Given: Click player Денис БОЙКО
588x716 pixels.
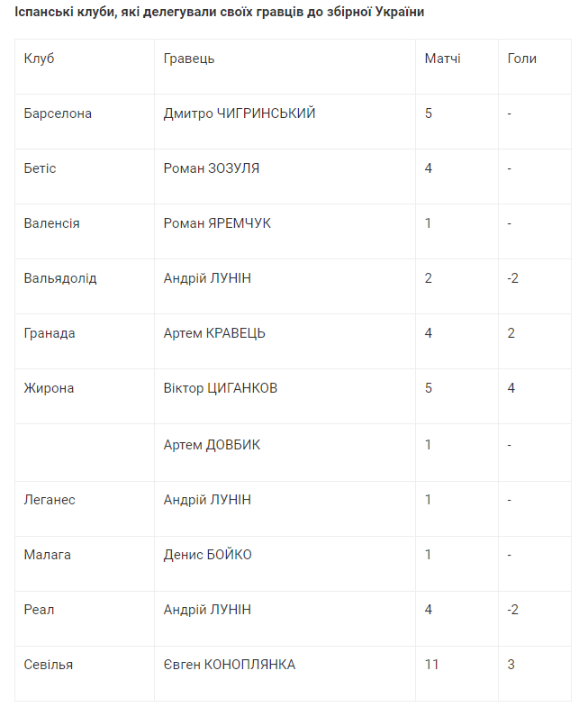Looking at the screenshot, I should tap(207, 555).
